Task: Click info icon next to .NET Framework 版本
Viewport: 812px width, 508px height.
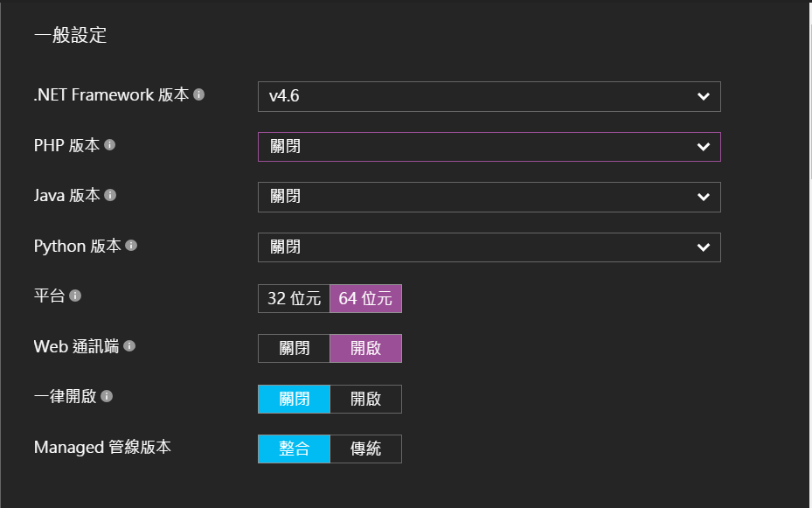Action: coord(199,94)
